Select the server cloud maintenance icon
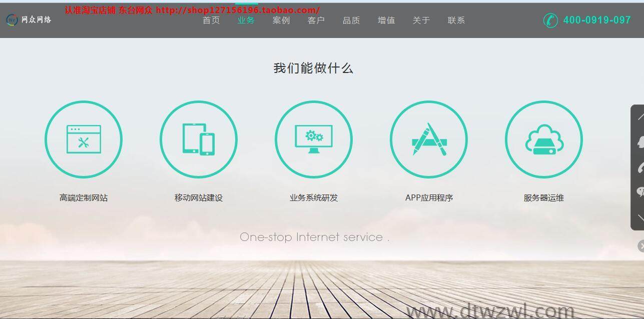The height and width of the screenshot is (319, 644). (x=544, y=139)
